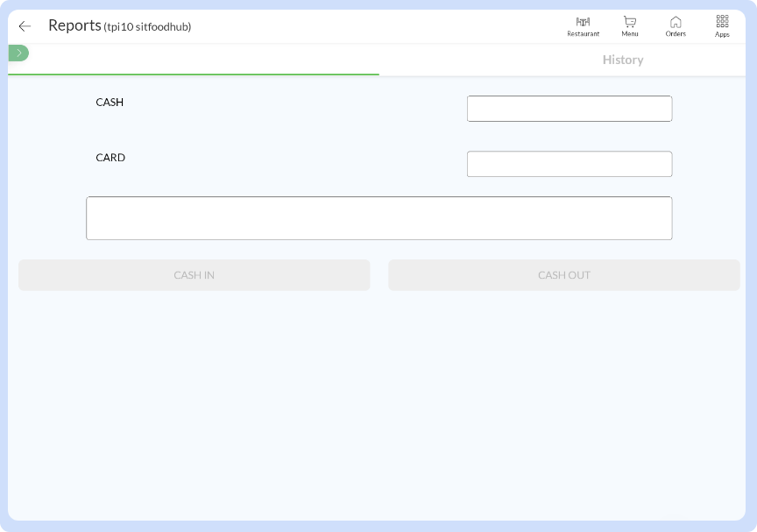Open the Restaurant table icon
The height and width of the screenshot is (532, 757).
pyautogui.click(x=583, y=21)
